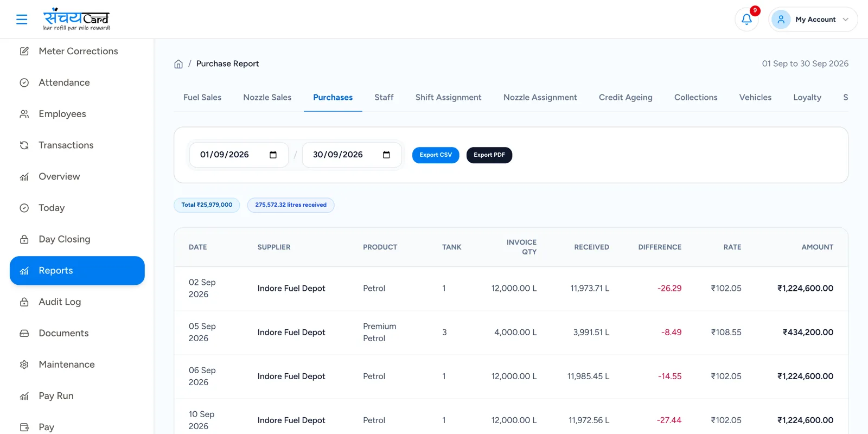868x434 pixels.
Task: Click the Pay Run chart icon
Action: (x=24, y=396)
